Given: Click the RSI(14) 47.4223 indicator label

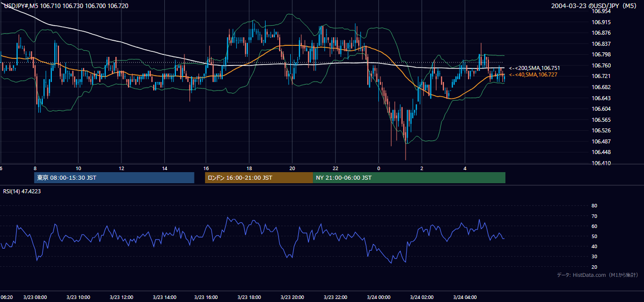Looking at the screenshot, I should (22, 191).
